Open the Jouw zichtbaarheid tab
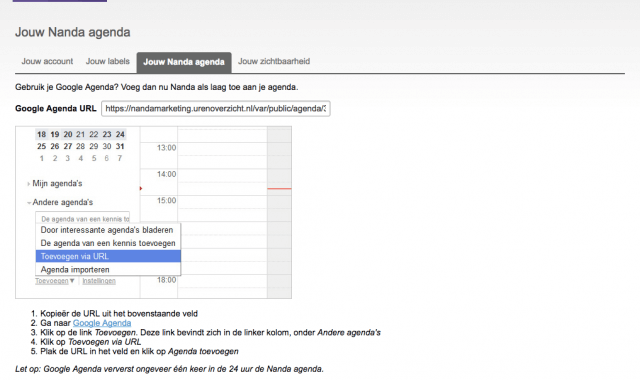Screen dimensions: 640x380 274,62
